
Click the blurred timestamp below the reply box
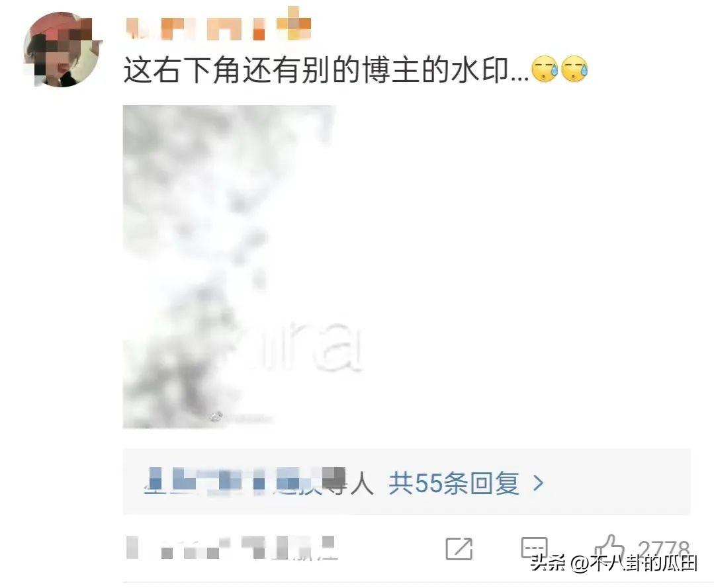click(232, 548)
